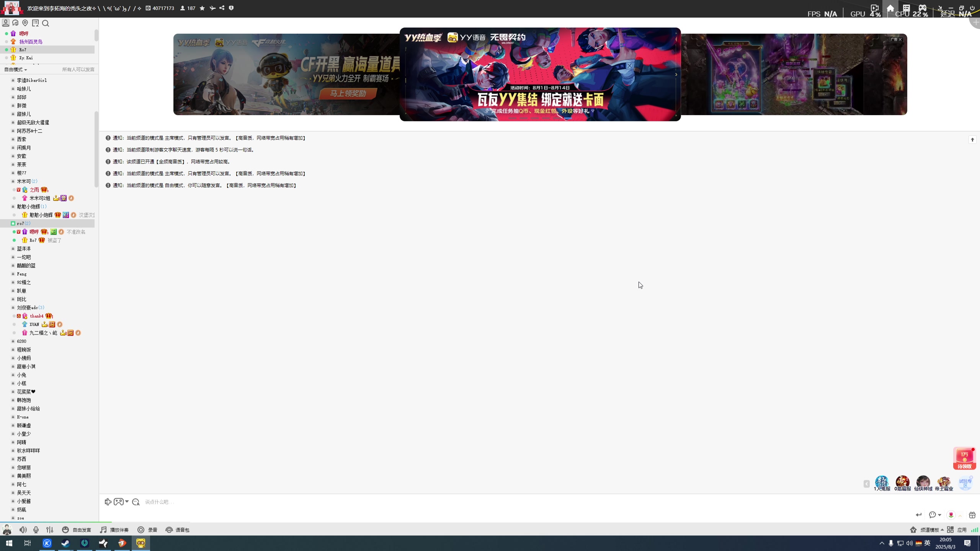Click the 播放伴奏 music button

pos(114,530)
